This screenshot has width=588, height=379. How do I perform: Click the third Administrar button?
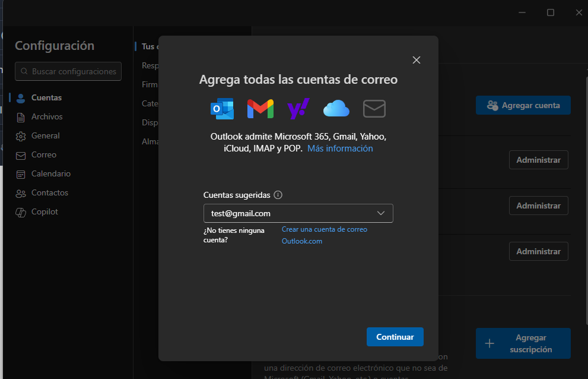pos(539,252)
